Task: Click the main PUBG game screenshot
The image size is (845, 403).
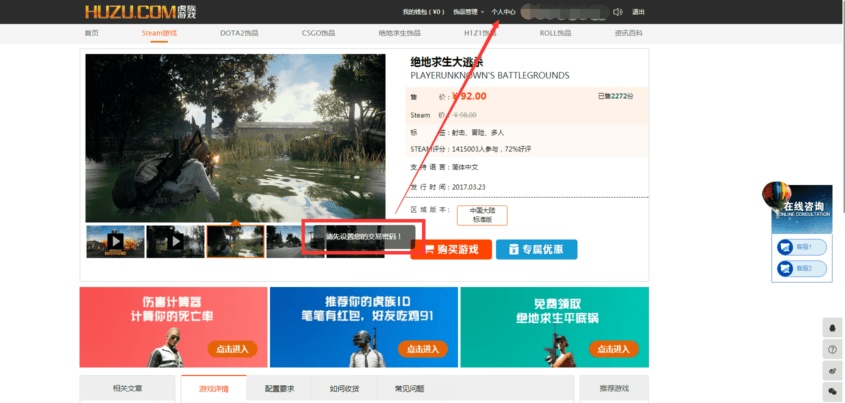Action: 236,138
